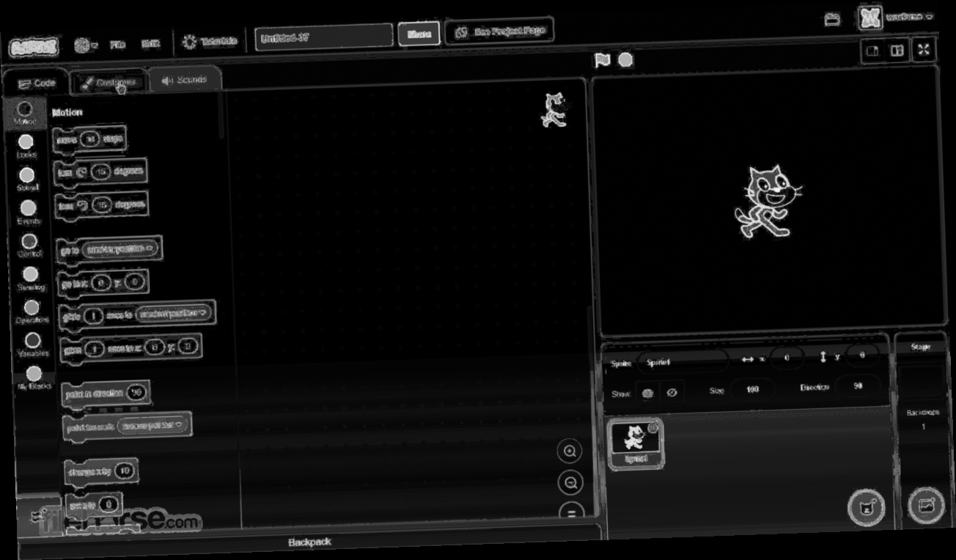Select the Looks block category
Screen dimensions: 956x560
(26, 146)
